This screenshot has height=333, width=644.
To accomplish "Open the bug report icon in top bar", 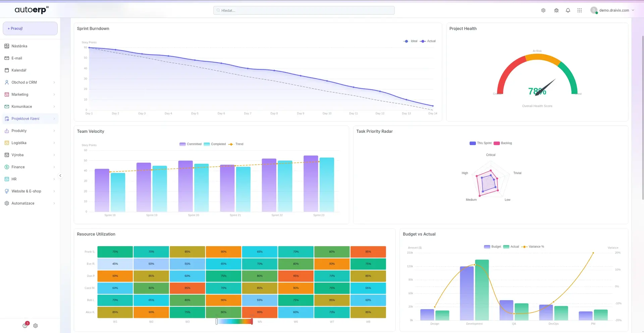I will click(x=556, y=10).
